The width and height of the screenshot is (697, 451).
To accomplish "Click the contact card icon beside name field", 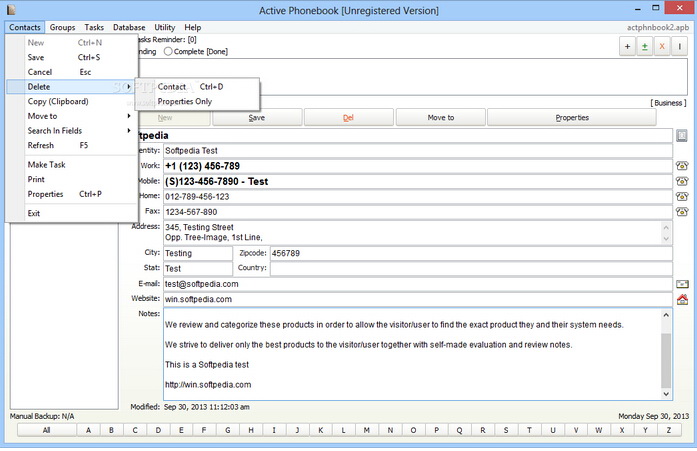I will [x=682, y=135].
